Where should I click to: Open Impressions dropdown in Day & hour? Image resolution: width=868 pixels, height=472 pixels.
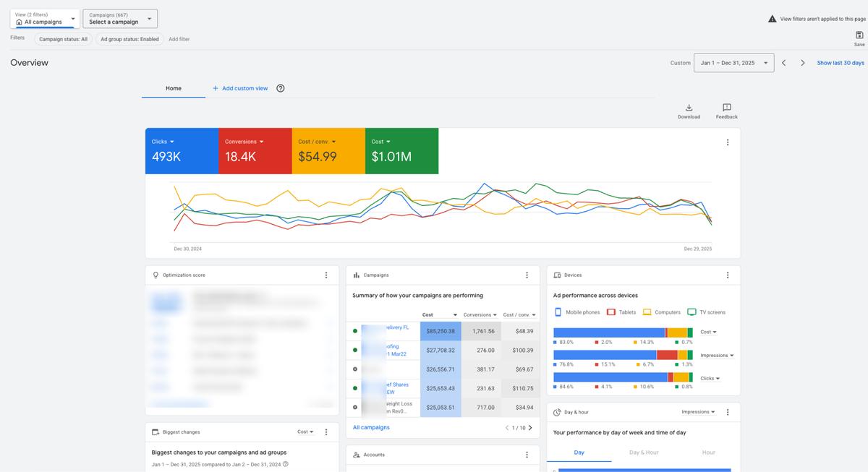(x=698, y=412)
